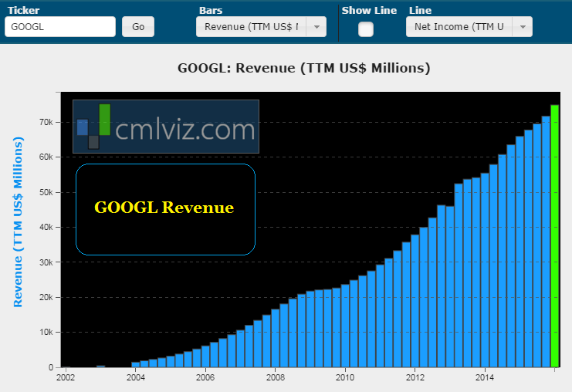Open the Line dropdown showing Net Income

coord(469,26)
